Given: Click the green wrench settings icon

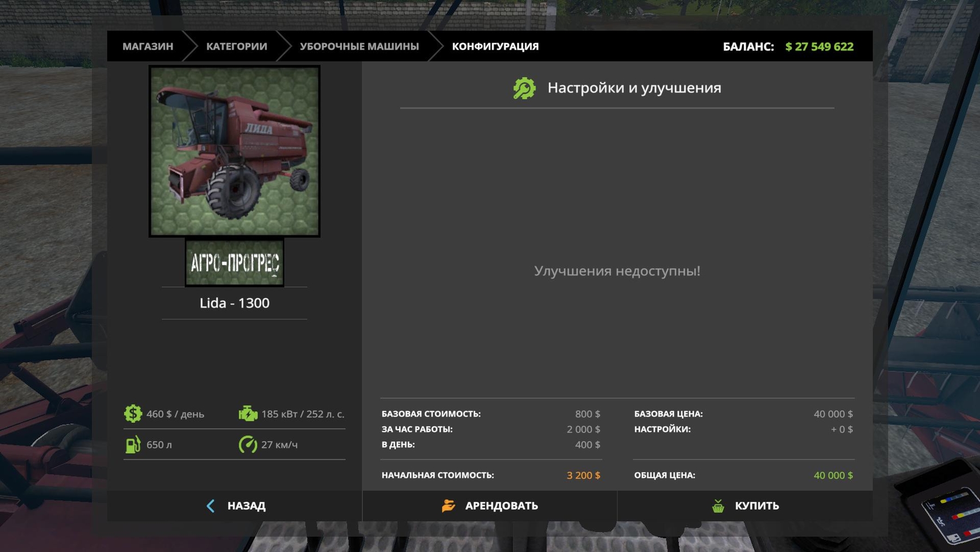Looking at the screenshot, I should pyautogui.click(x=524, y=88).
